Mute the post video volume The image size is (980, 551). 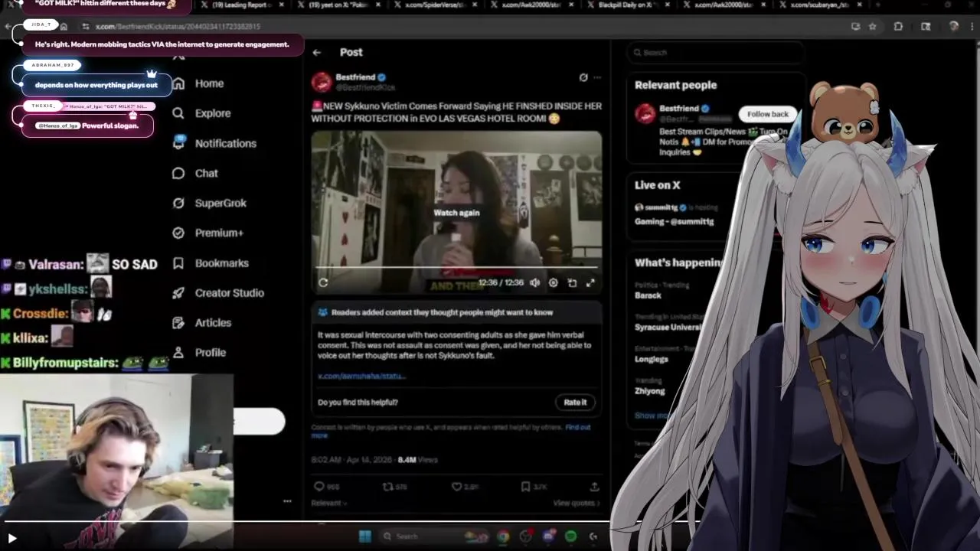(534, 282)
